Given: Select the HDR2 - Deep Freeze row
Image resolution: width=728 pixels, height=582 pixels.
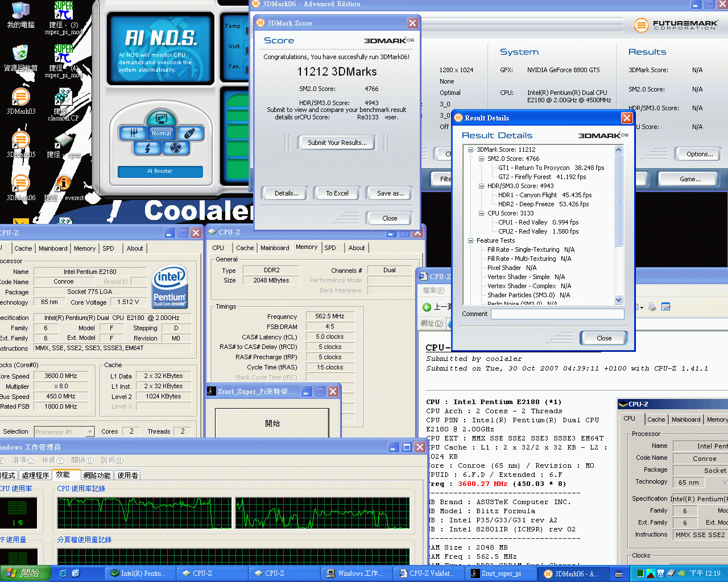Looking at the screenshot, I should tap(543, 204).
